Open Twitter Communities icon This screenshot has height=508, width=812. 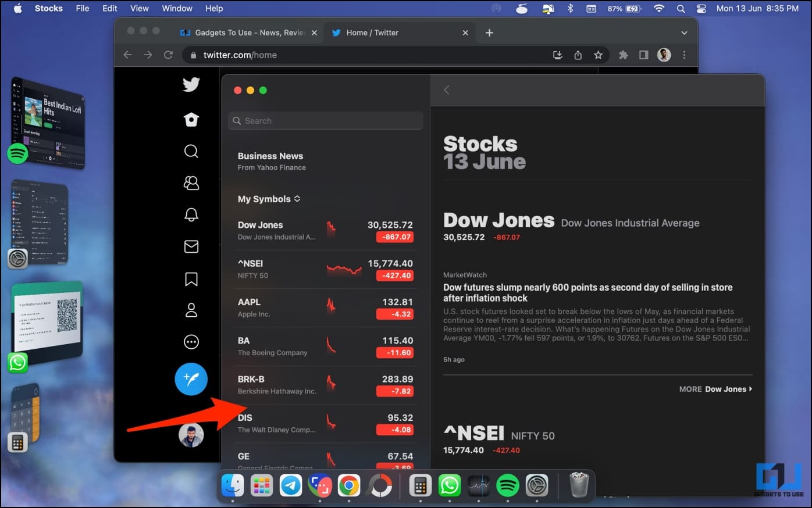(191, 183)
